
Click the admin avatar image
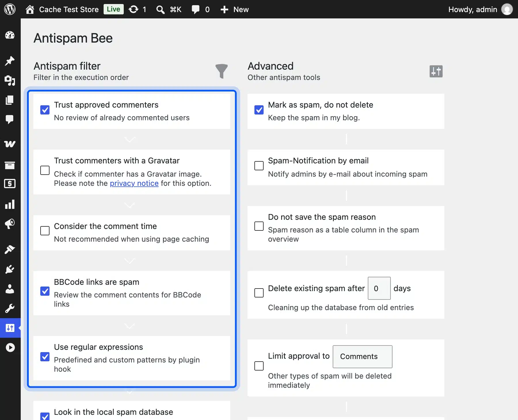(507, 9)
